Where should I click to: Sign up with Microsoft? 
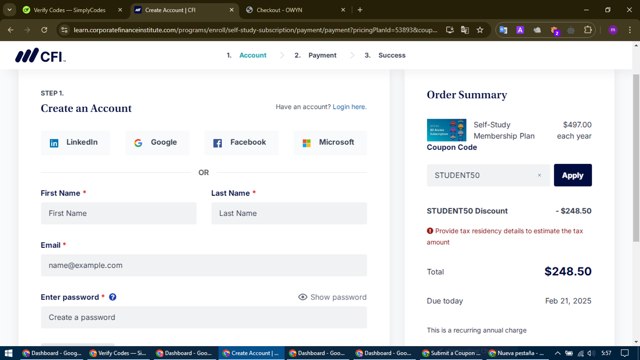(330, 142)
